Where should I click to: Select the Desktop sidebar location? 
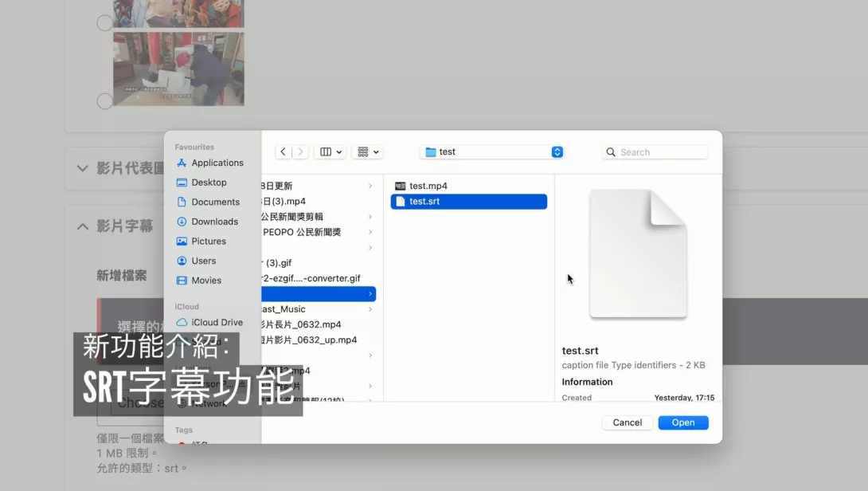click(x=201, y=183)
